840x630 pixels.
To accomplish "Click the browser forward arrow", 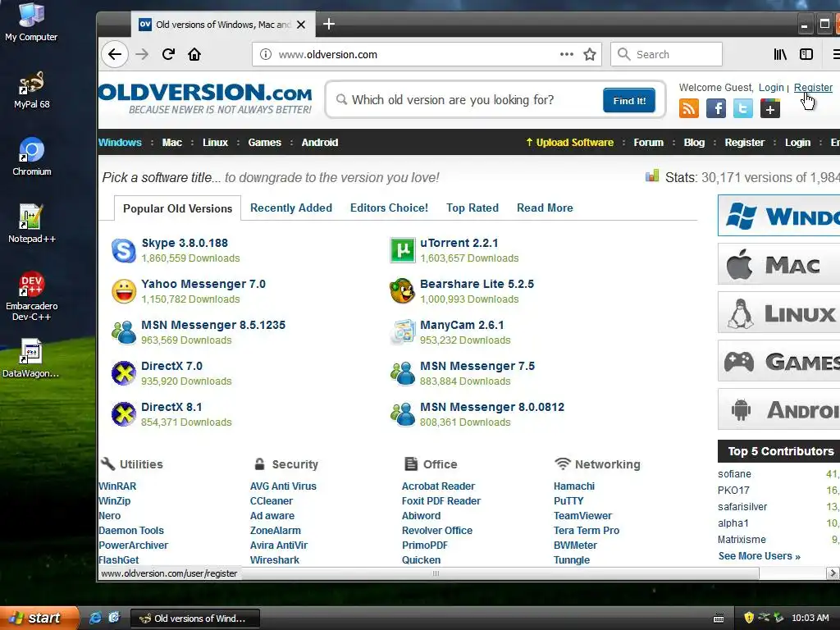I will point(142,54).
